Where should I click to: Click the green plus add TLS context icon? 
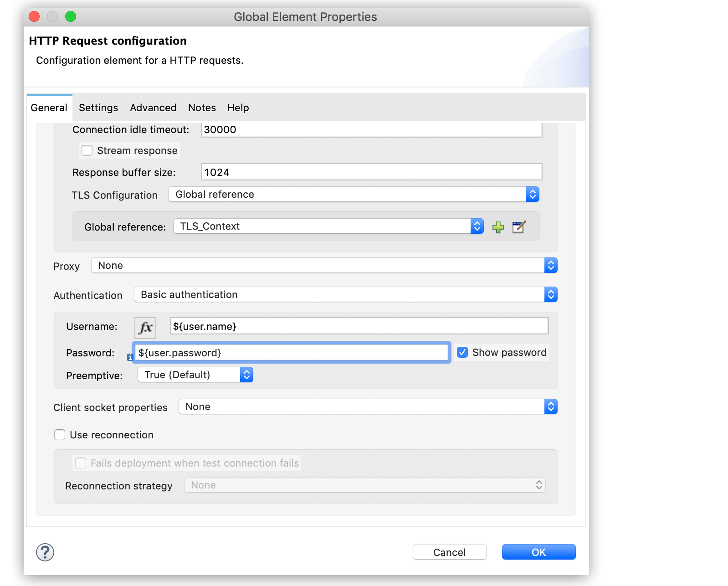[x=498, y=227]
